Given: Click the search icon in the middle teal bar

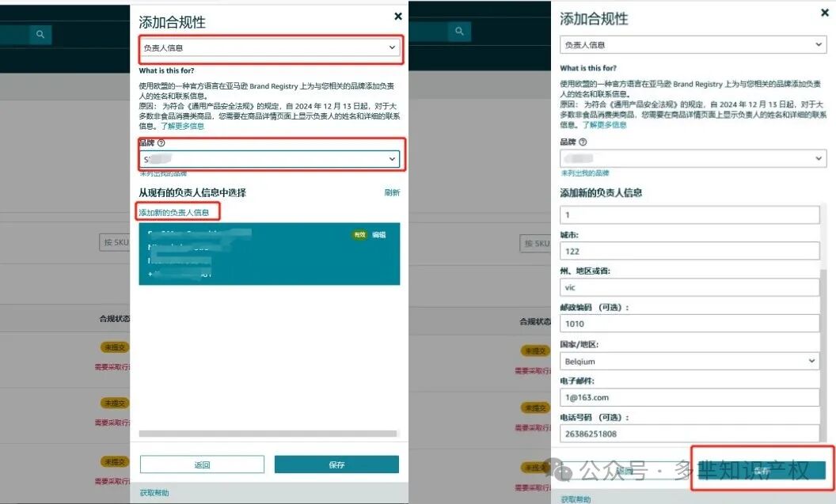Looking at the screenshot, I should point(459,30).
